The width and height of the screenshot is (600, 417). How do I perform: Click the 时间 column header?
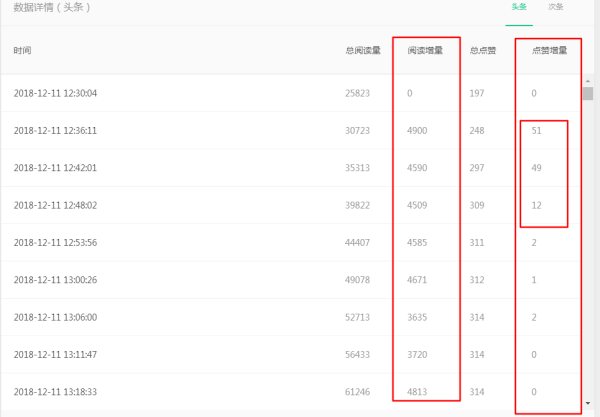point(22,50)
